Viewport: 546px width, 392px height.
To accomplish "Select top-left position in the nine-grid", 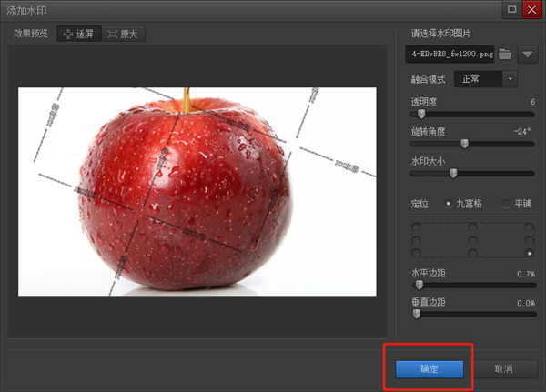I will point(416,227).
